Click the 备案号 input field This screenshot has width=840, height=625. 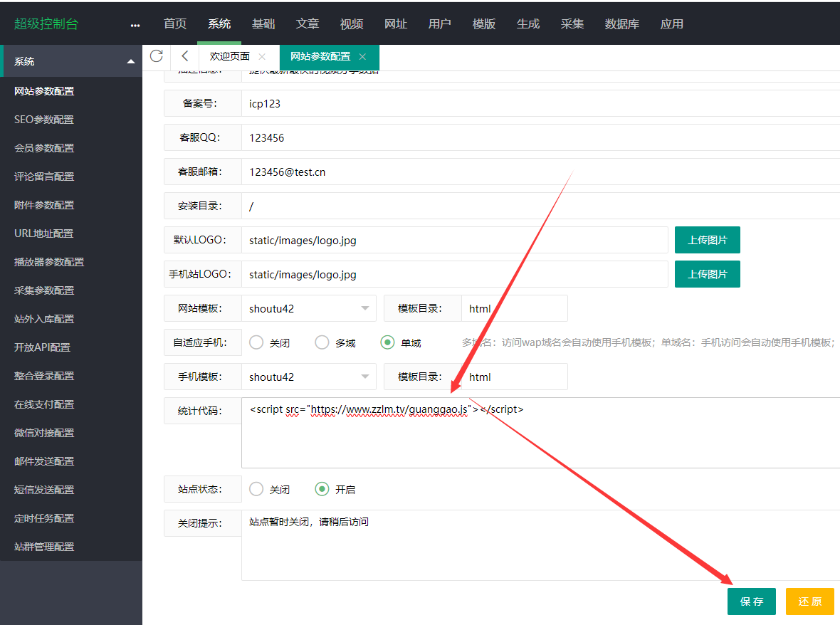tap(540, 103)
